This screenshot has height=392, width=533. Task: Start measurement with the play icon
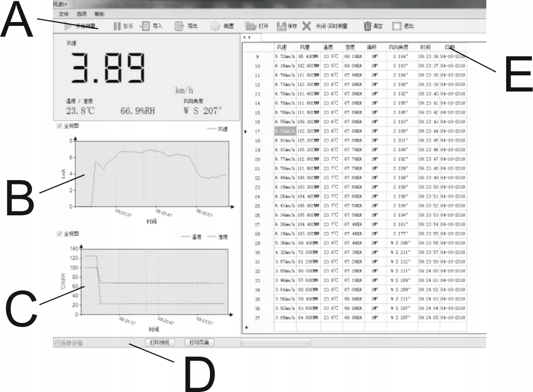[68, 26]
